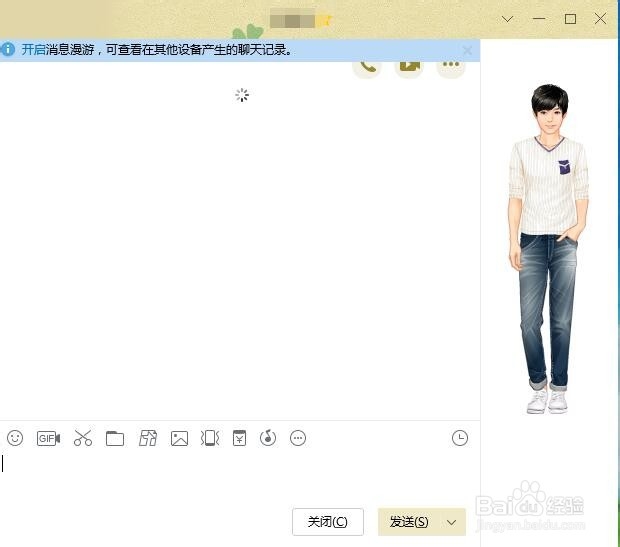
Task: Insert a picture with the image icon
Action: point(179,439)
